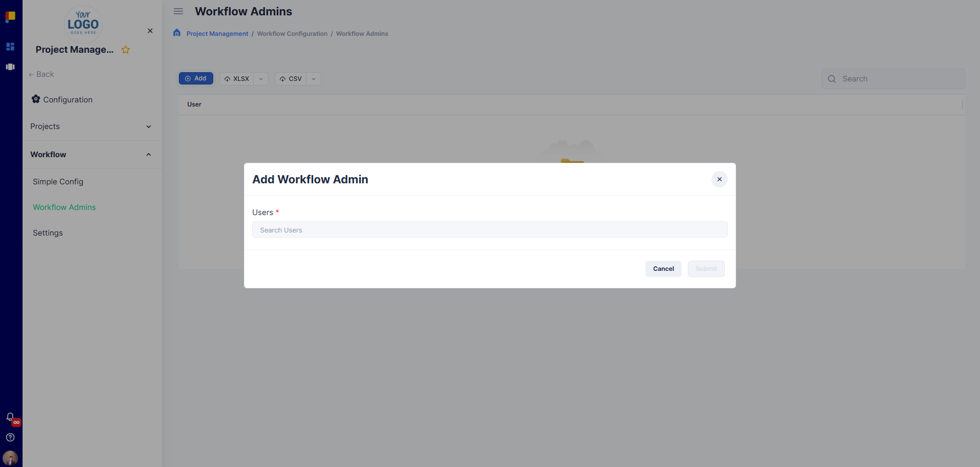Click the user profile avatar at bottom left

[x=10, y=458]
